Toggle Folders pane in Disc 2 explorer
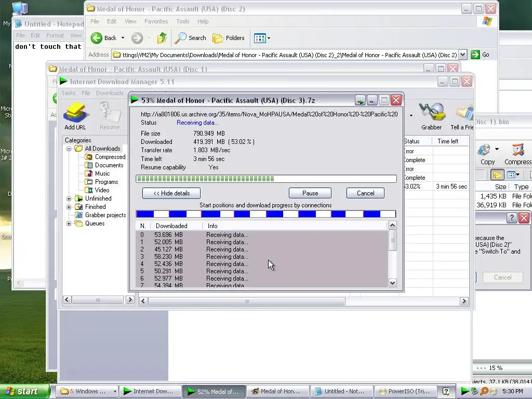 pyautogui.click(x=229, y=38)
